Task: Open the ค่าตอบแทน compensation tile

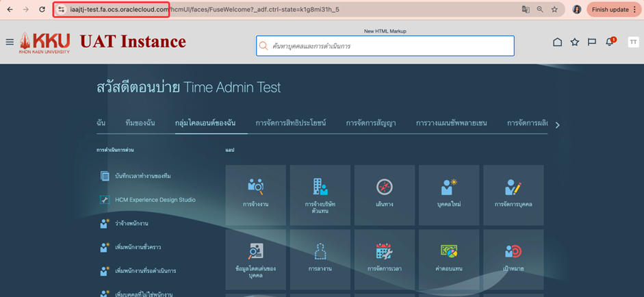Action: tap(449, 259)
